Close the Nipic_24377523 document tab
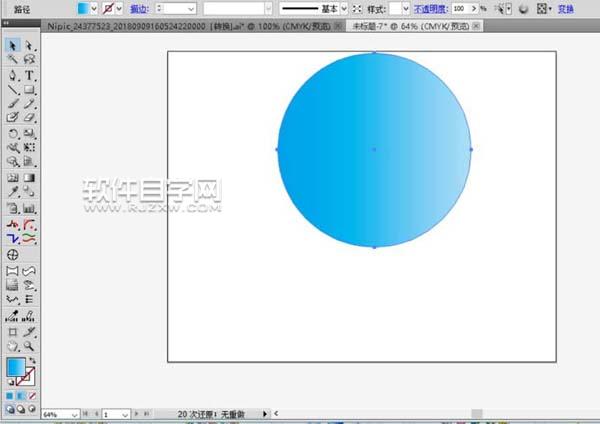The width and height of the screenshot is (600, 424). click(338, 26)
